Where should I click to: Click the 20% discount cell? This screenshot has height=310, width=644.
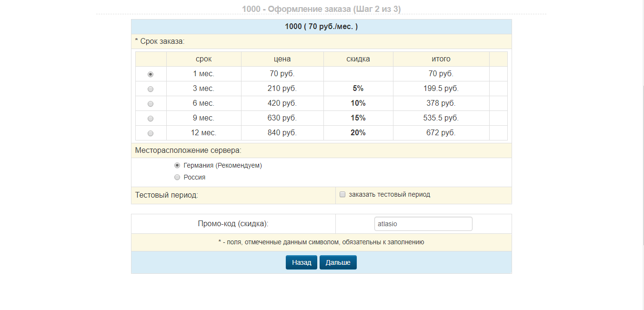pyautogui.click(x=358, y=133)
